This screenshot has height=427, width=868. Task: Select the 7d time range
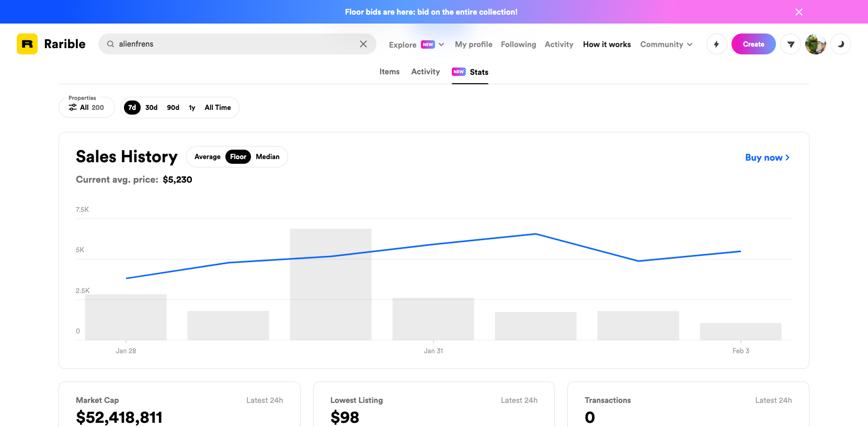point(132,107)
